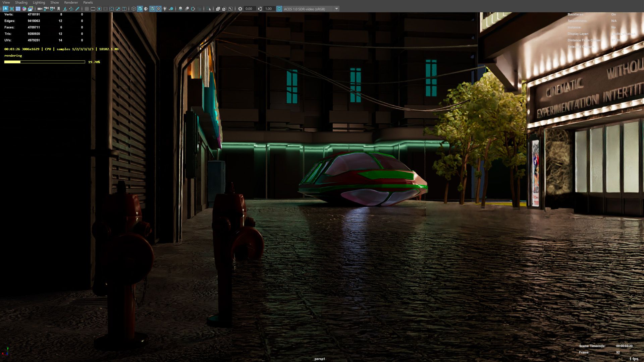Toggle color management ON button

(279, 9)
